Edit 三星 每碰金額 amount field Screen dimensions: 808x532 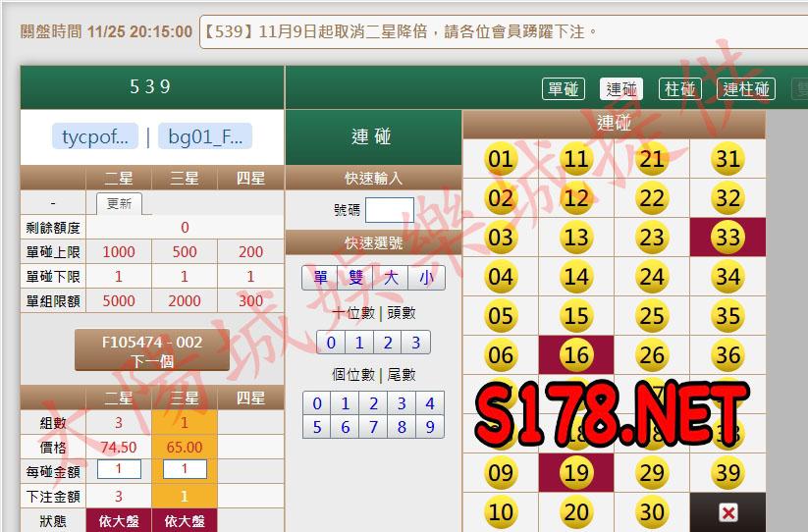point(185,468)
